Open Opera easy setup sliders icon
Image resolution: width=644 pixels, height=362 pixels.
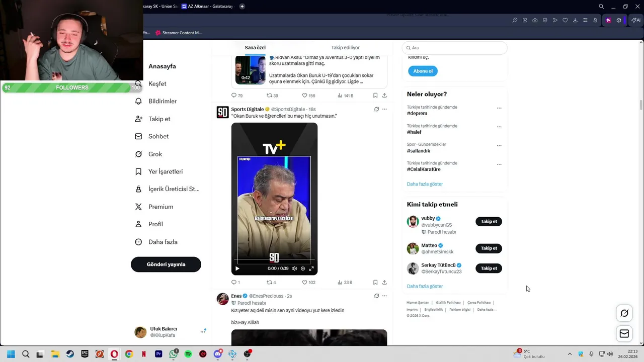click(x=585, y=20)
